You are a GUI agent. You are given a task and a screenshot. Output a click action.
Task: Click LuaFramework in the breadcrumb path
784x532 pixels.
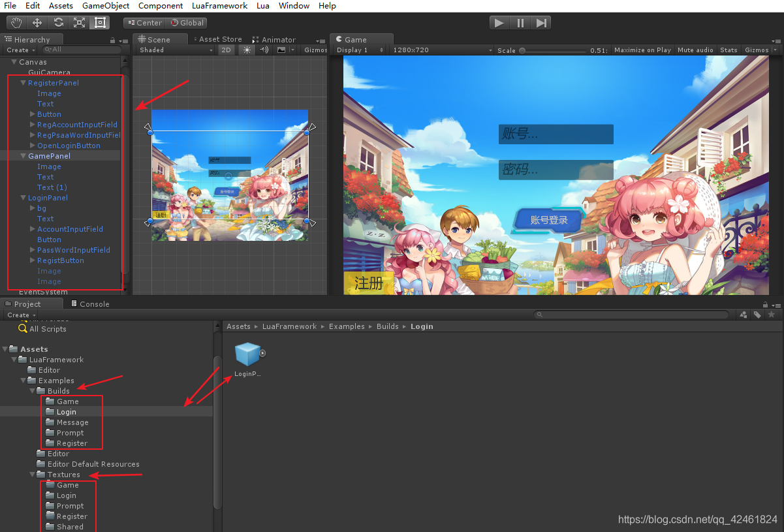tap(290, 326)
